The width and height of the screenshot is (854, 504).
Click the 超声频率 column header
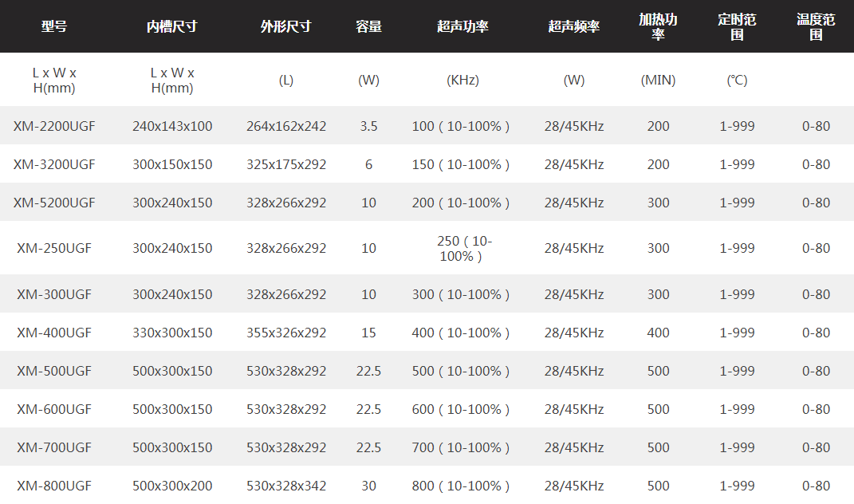[x=574, y=26]
